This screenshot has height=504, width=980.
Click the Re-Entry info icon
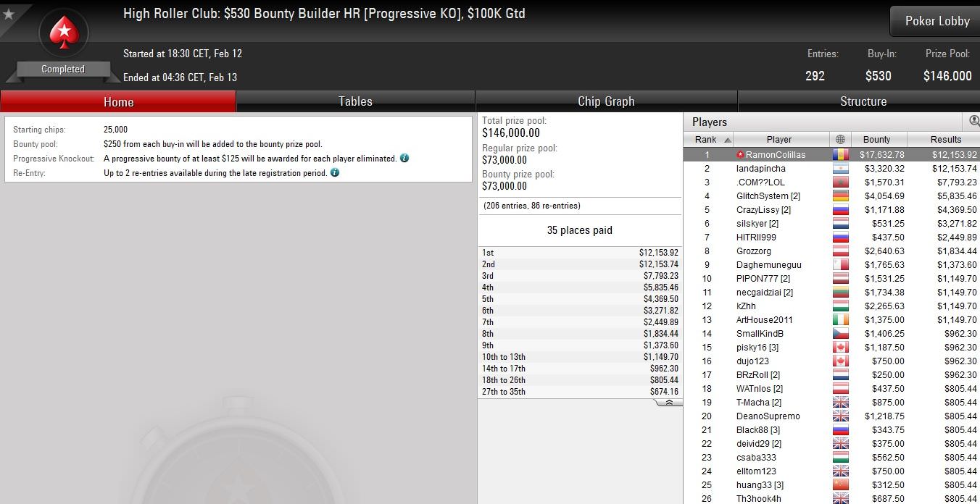click(335, 172)
